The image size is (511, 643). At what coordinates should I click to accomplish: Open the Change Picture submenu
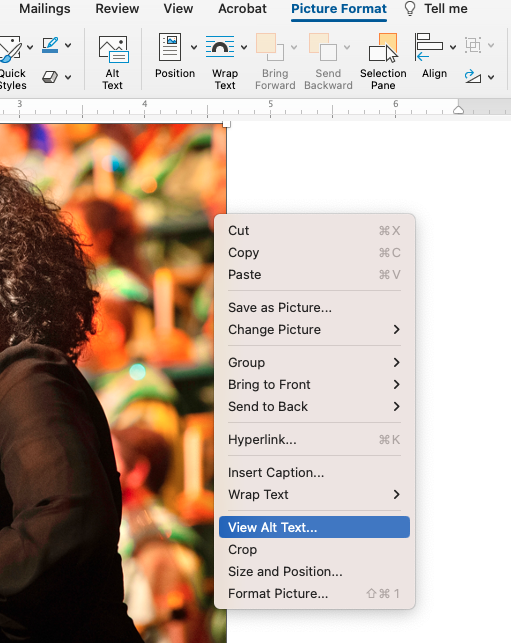(x=314, y=330)
